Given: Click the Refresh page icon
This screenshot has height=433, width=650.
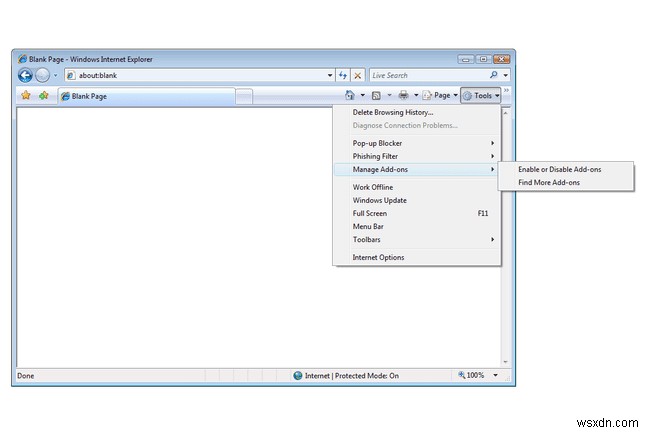Looking at the screenshot, I should pos(342,75).
